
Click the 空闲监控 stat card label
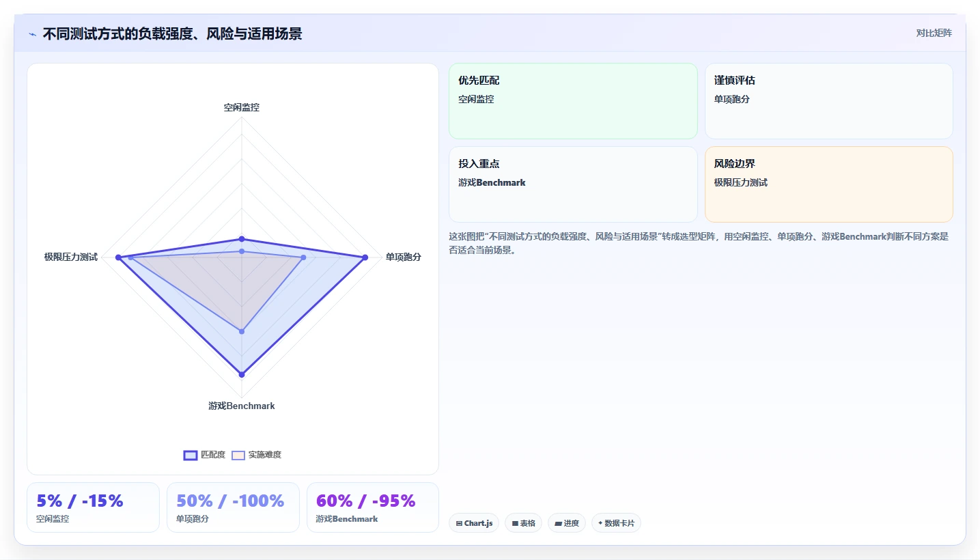tap(53, 518)
